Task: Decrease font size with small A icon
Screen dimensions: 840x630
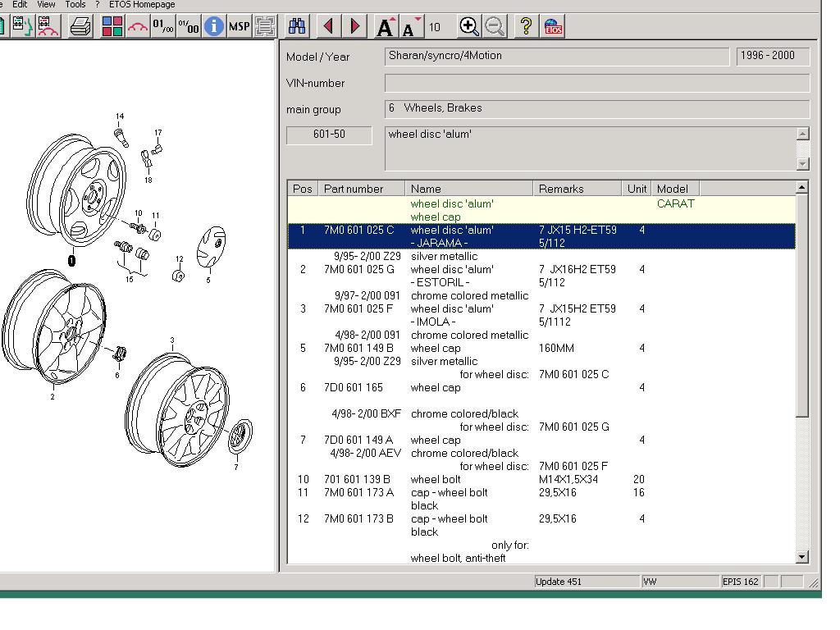Action: click(x=410, y=27)
